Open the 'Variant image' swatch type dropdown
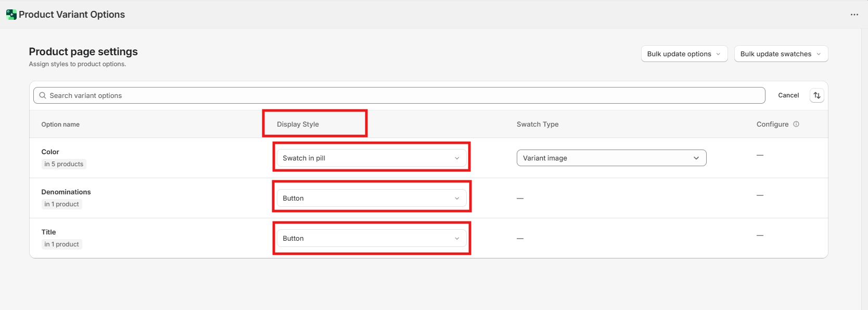The height and width of the screenshot is (310, 868). pos(611,158)
